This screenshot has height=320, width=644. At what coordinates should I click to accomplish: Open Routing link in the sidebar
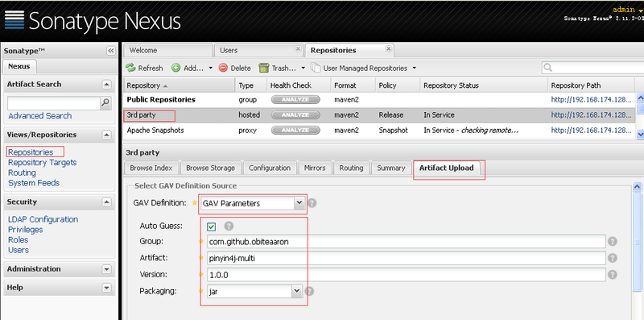coord(22,172)
